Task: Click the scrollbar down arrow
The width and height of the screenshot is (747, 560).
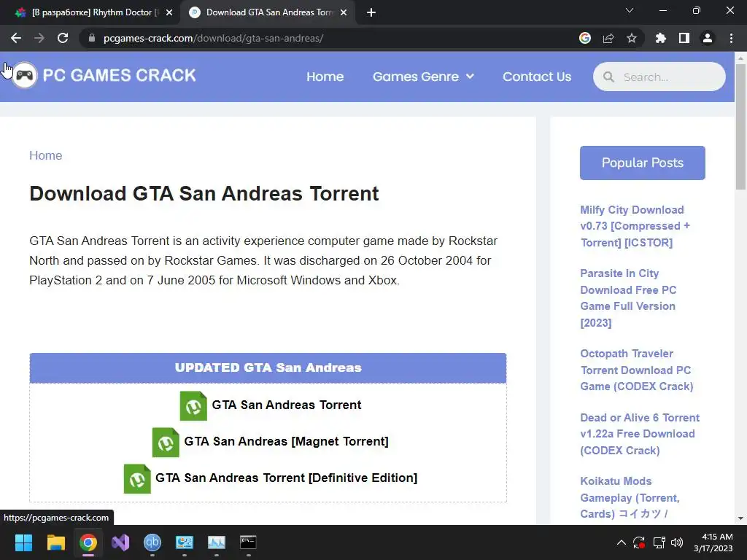Action: [740, 518]
